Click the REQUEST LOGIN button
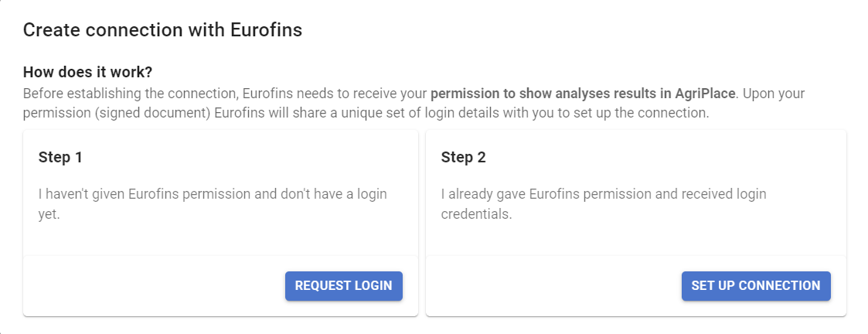Screen dimensions: 868x334 click(x=344, y=286)
